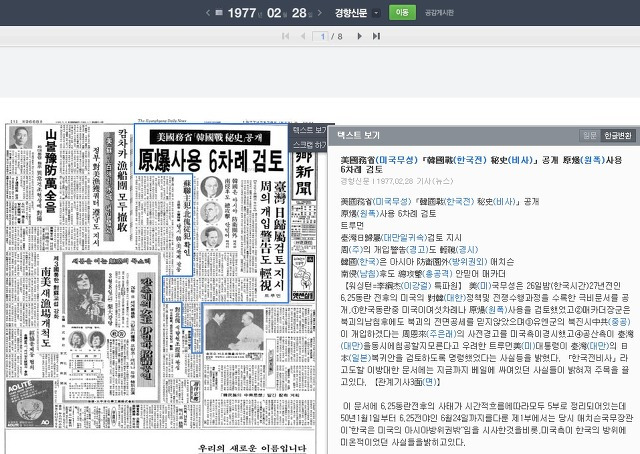
Task: Click 텍스트 보기 overlay on newspaper image
Action: [x=310, y=130]
